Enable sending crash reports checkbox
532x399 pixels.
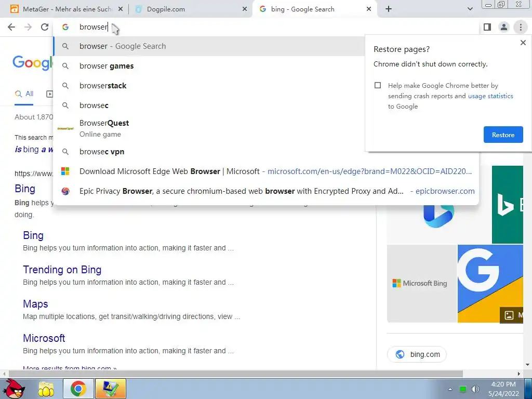[378, 85]
